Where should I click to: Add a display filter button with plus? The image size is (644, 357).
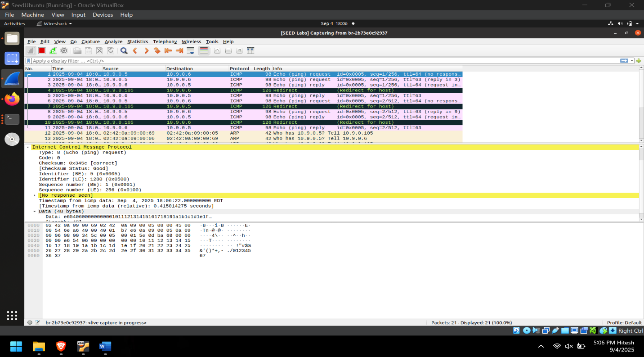tap(639, 61)
